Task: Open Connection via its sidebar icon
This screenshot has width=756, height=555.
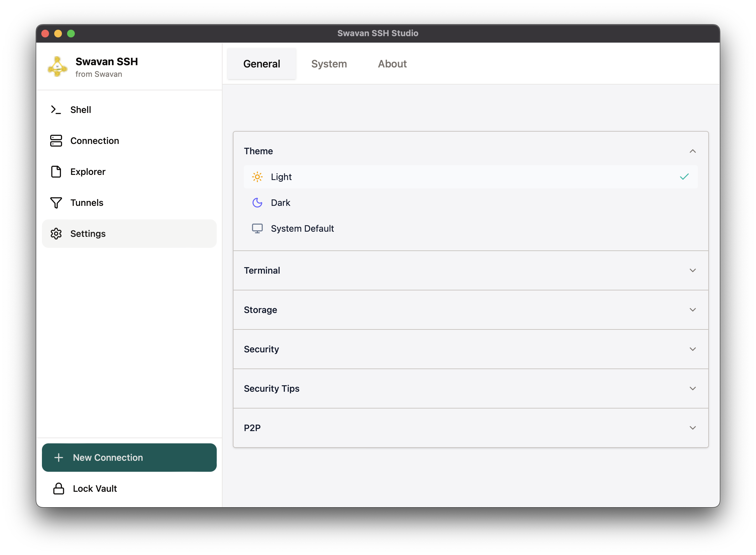Action: tap(56, 141)
